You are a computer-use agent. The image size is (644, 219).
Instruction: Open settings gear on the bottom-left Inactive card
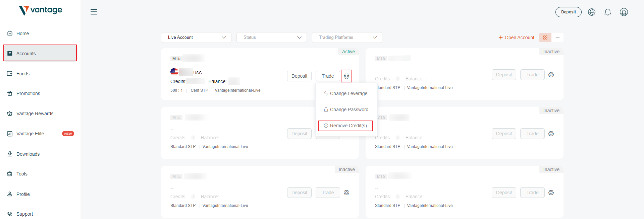click(346, 193)
